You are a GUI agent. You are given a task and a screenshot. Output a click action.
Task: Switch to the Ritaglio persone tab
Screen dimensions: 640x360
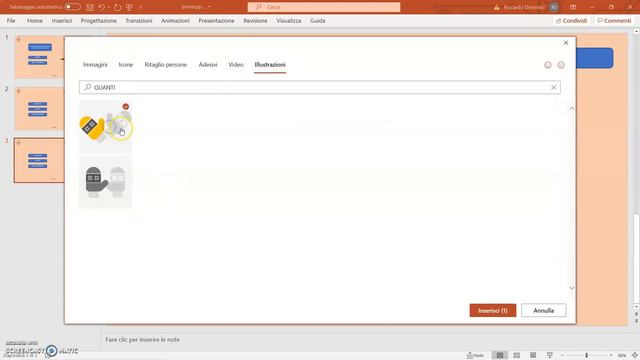coord(165,64)
